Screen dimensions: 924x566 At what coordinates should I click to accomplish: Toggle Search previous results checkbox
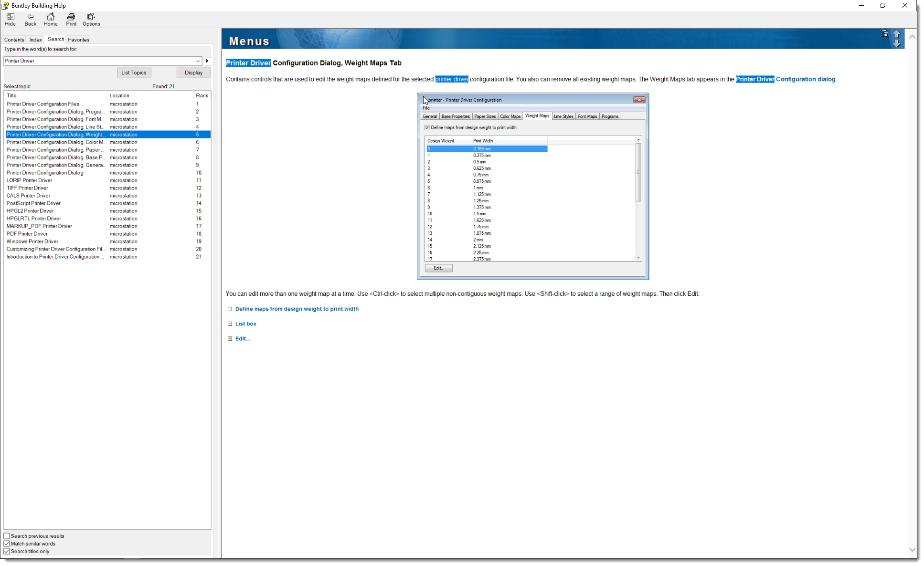(7, 536)
